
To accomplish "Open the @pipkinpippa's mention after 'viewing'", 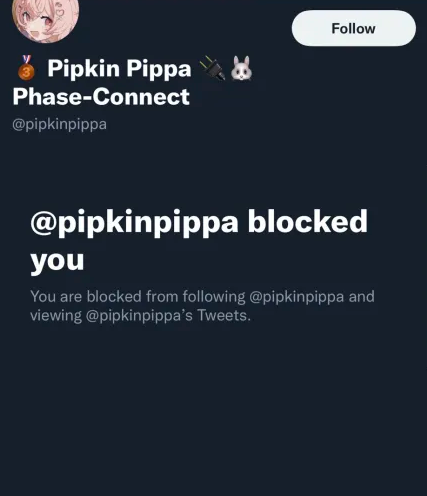I will pos(139,315).
